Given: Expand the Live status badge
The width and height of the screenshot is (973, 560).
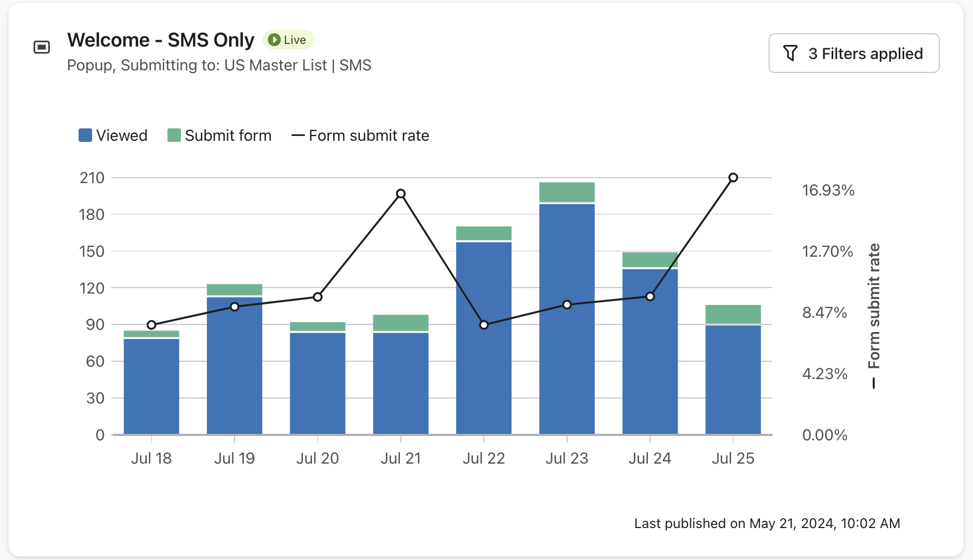Looking at the screenshot, I should pyautogui.click(x=288, y=39).
